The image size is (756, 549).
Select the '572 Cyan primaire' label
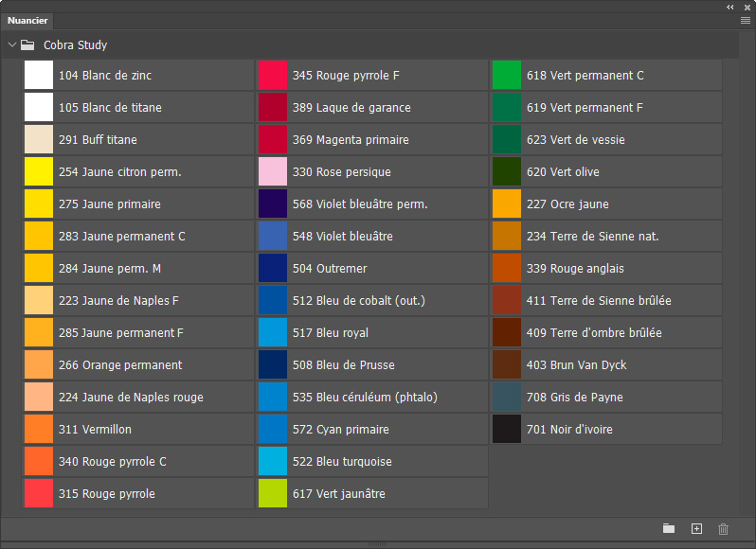tap(340, 429)
